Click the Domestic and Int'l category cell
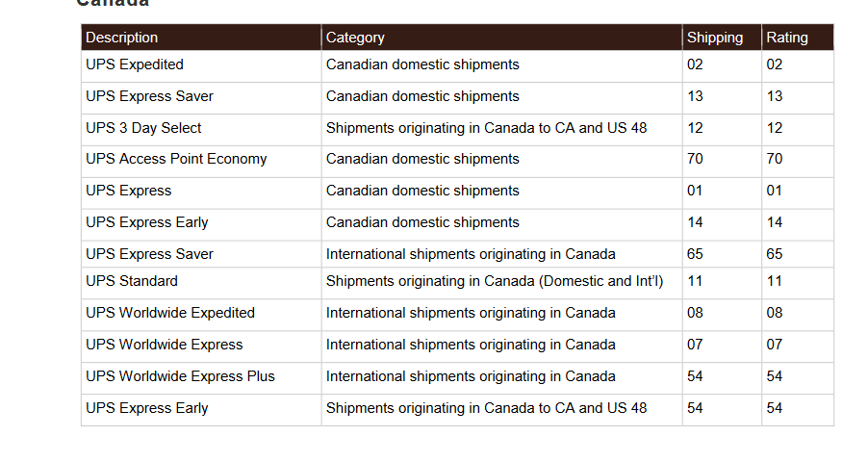The height and width of the screenshot is (462, 868). coord(501,284)
